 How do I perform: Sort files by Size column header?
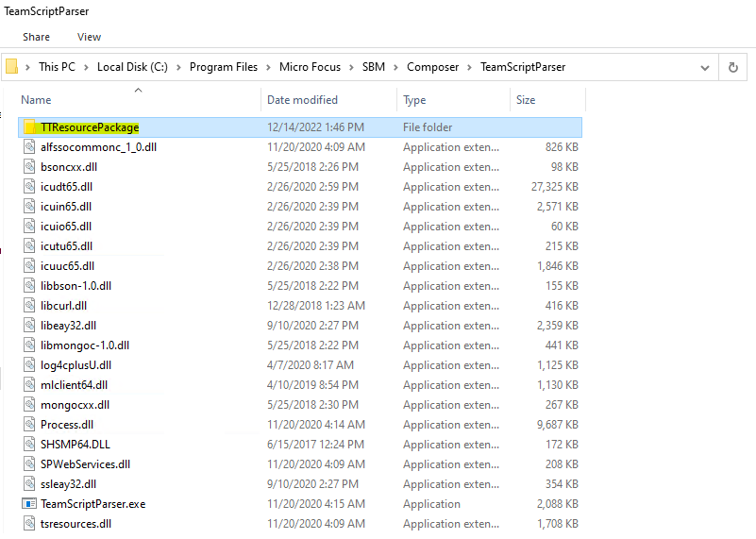click(526, 100)
